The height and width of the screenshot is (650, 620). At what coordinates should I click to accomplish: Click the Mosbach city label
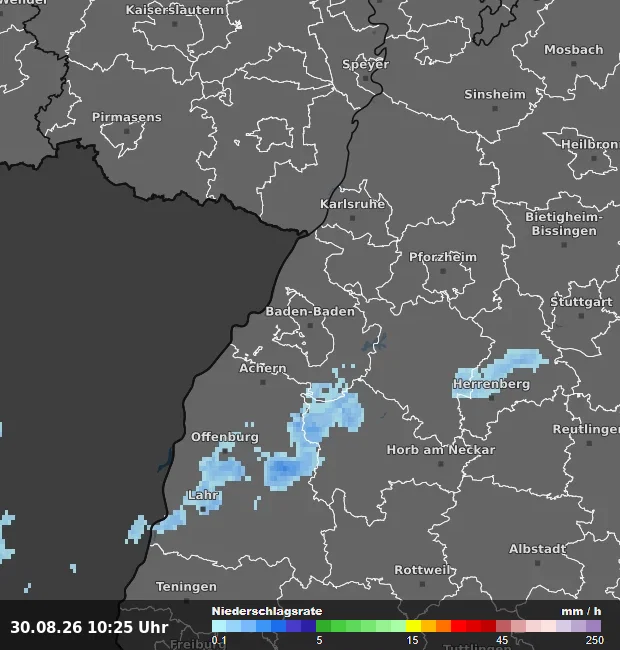coord(574,50)
